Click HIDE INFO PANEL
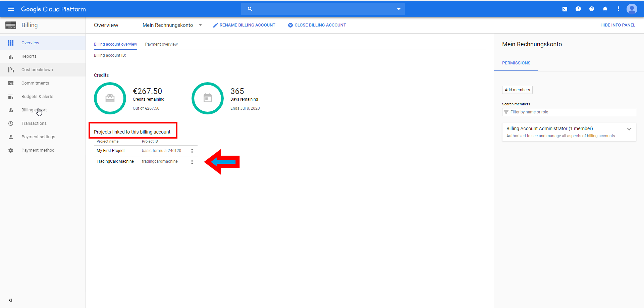 click(x=618, y=25)
